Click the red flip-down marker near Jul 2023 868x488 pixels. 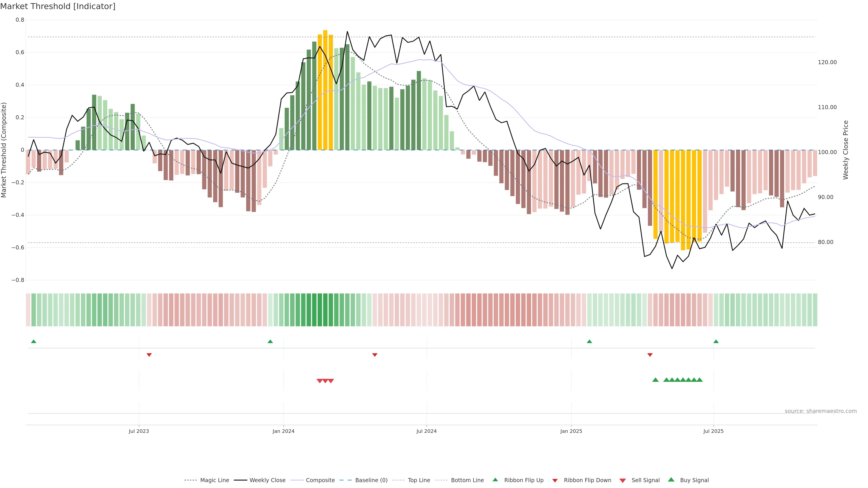point(149,355)
